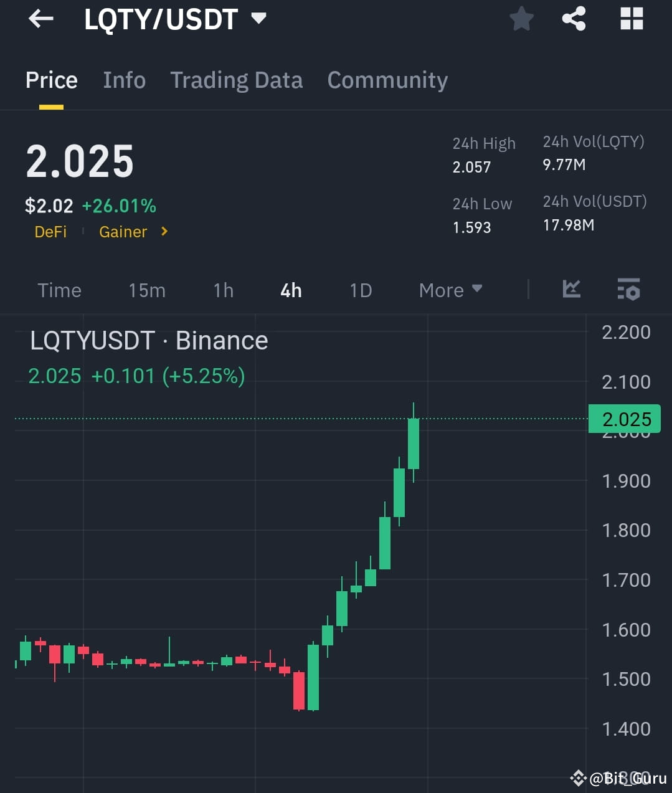Image resolution: width=672 pixels, height=793 pixels.
Task: Enable the Time interval option
Action: (x=59, y=290)
